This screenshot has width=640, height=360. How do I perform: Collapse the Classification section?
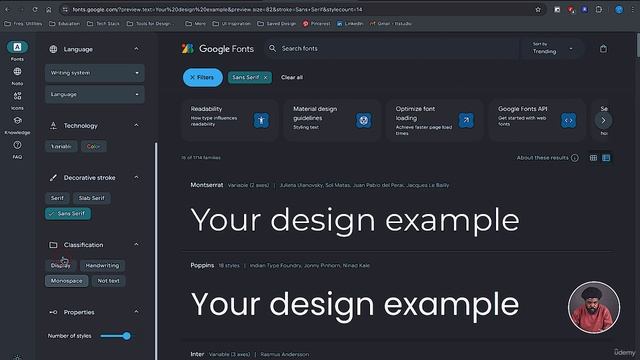(x=136, y=244)
